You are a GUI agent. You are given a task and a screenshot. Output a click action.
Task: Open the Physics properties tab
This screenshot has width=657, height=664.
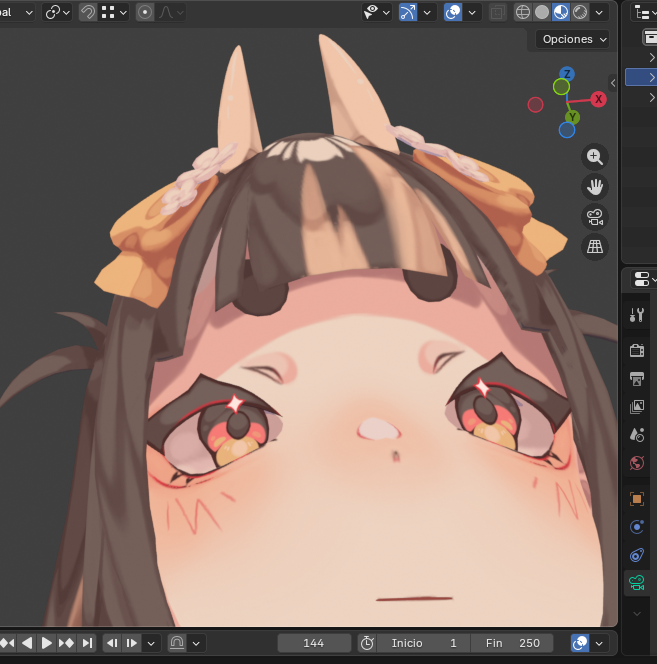[637, 527]
